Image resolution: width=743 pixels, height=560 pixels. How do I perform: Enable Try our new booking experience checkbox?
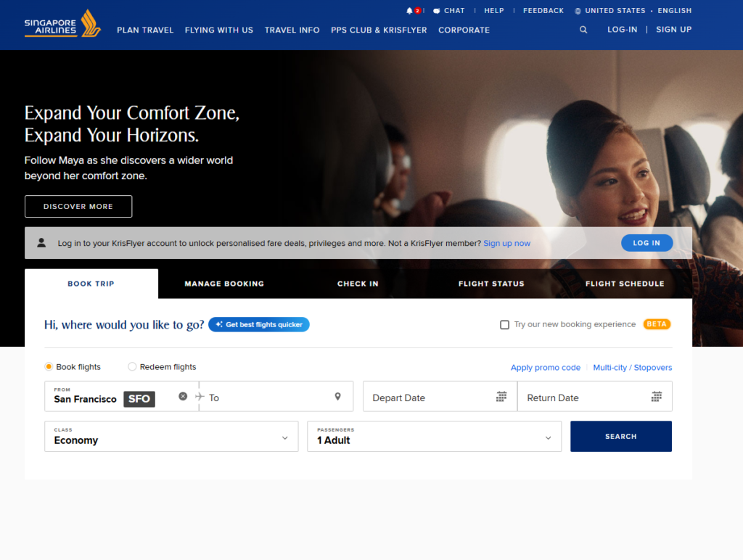[504, 325]
